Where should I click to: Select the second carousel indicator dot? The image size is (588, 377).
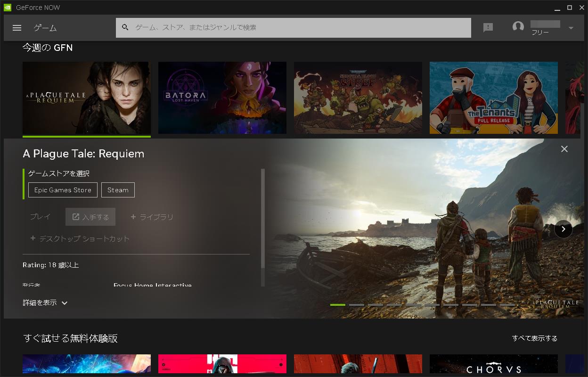click(x=357, y=305)
